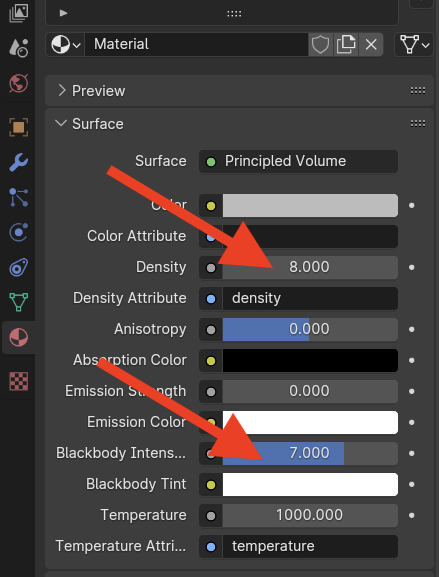
Task: Click the duplicate material button
Action: click(346, 45)
